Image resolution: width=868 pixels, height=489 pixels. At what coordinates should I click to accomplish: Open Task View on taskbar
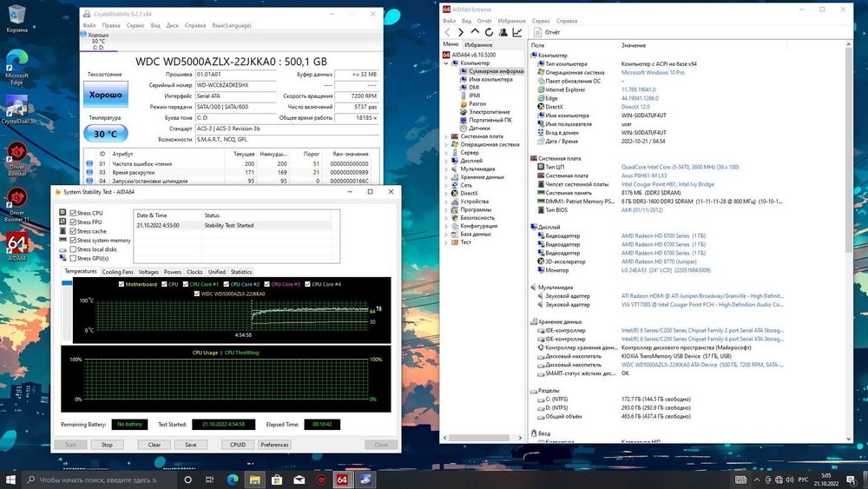click(x=210, y=479)
